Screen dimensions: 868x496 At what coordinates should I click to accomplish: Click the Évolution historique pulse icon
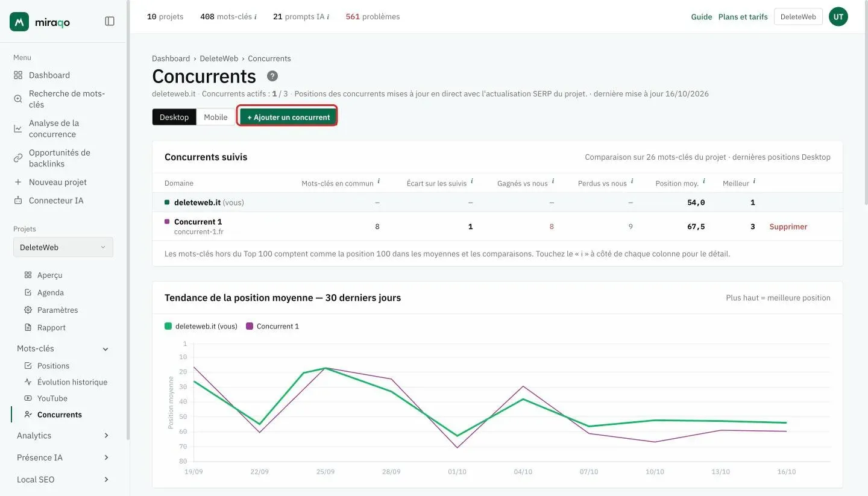28,382
